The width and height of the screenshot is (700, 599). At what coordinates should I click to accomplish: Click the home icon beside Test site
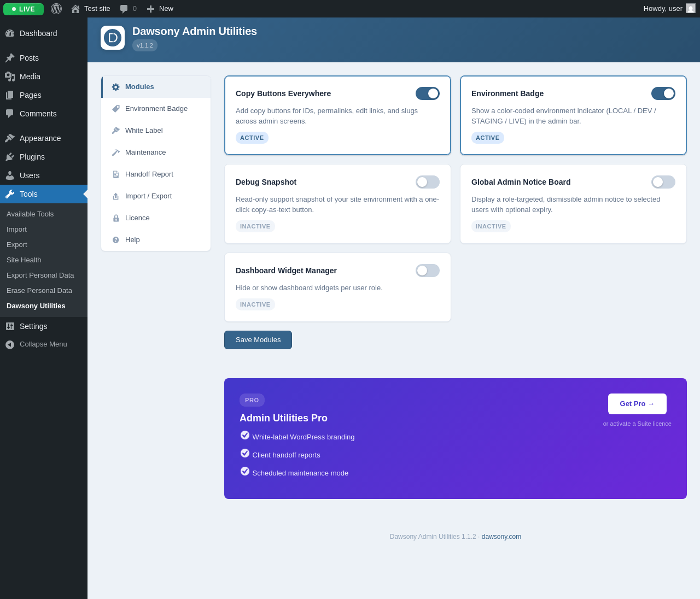coord(75,9)
